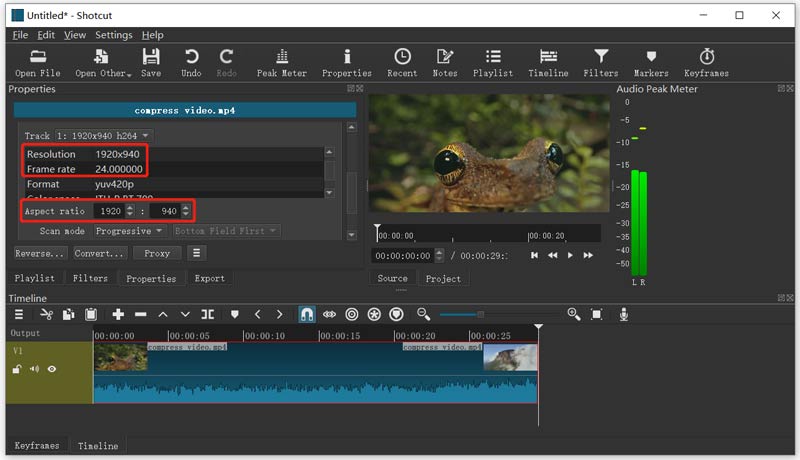Click the compress video.mp4 clip thumbnail

[x=121, y=356]
